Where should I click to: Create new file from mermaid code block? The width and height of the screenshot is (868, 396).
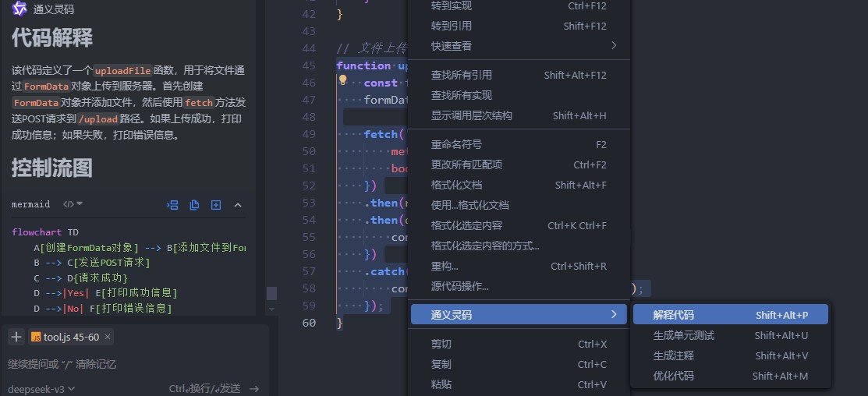216,205
